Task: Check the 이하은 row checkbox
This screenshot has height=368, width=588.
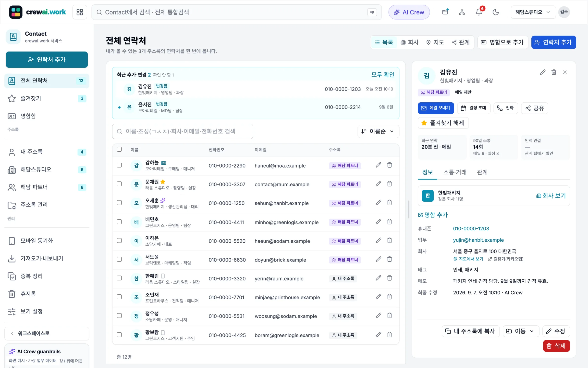Action: [x=119, y=241]
